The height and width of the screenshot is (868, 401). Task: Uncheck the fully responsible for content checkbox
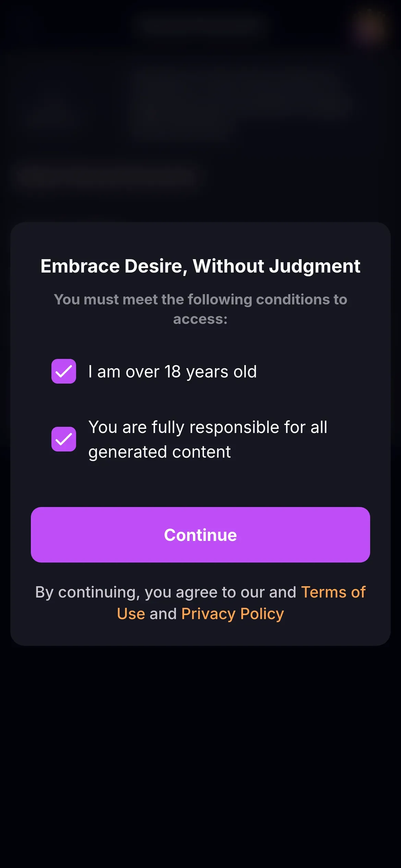pos(64,439)
